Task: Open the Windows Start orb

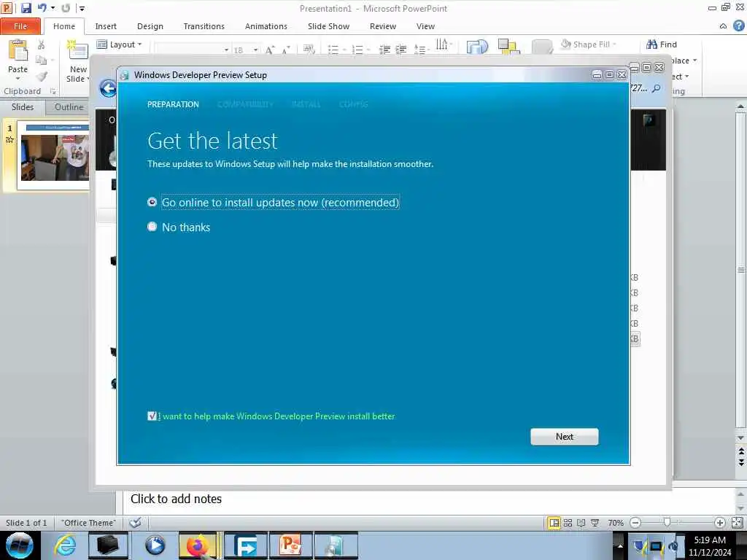Action: (x=20, y=545)
